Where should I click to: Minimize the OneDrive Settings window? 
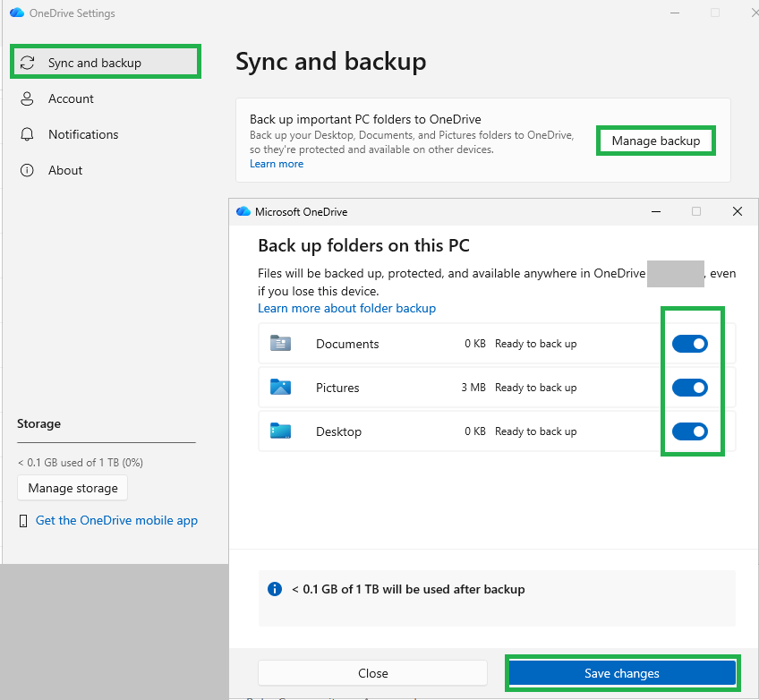tap(675, 13)
